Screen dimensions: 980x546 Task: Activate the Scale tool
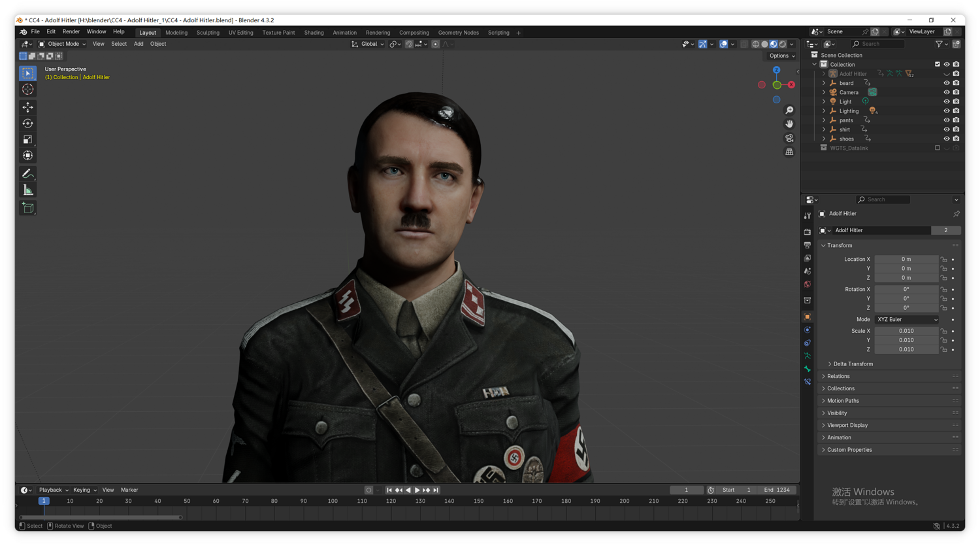27,139
